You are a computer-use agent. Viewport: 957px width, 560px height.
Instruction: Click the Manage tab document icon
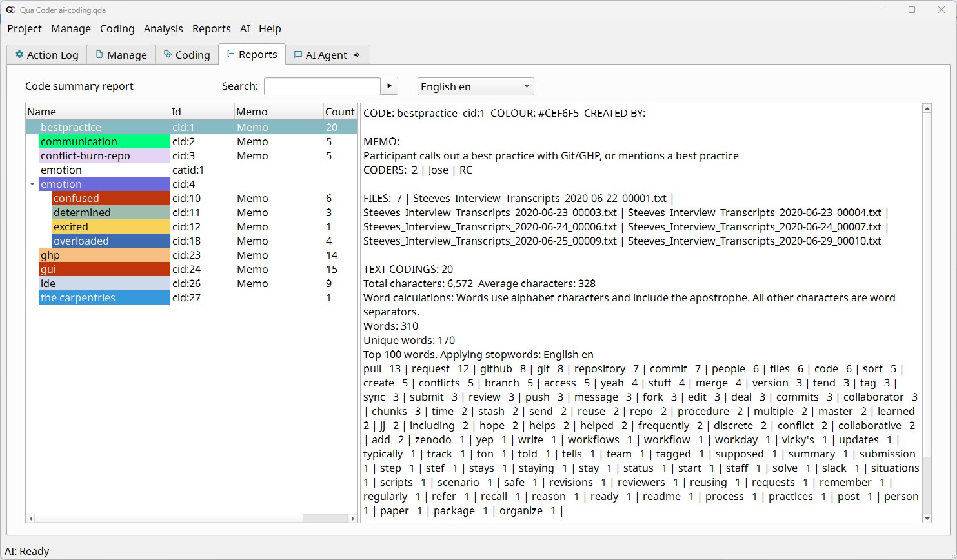pos(99,55)
